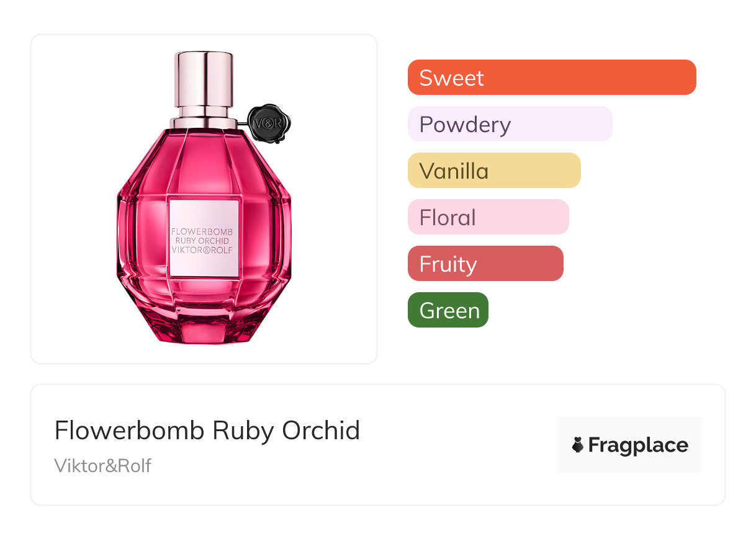Select the Green accord bar

(x=448, y=310)
